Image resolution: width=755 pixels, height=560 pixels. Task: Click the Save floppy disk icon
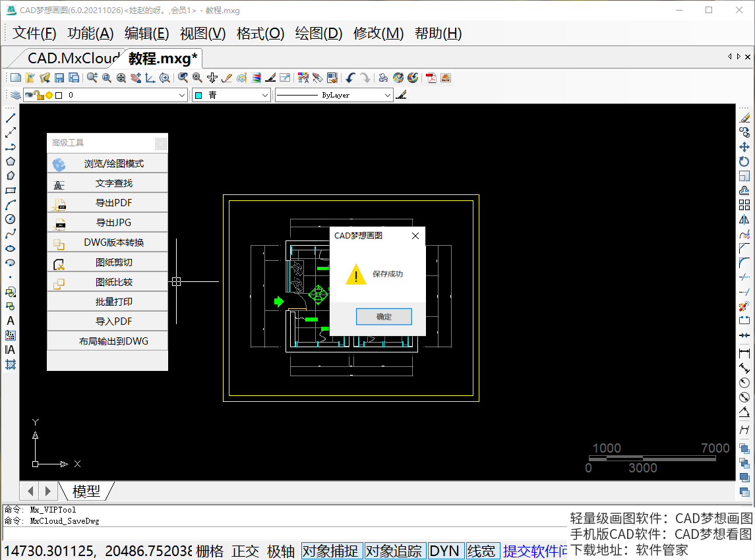tap(60, 78)
